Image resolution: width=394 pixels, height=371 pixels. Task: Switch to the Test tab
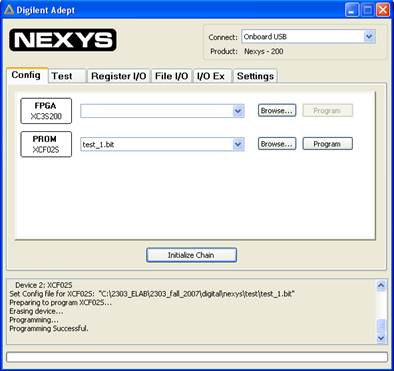pyautogui.click(x=68, y=76)
